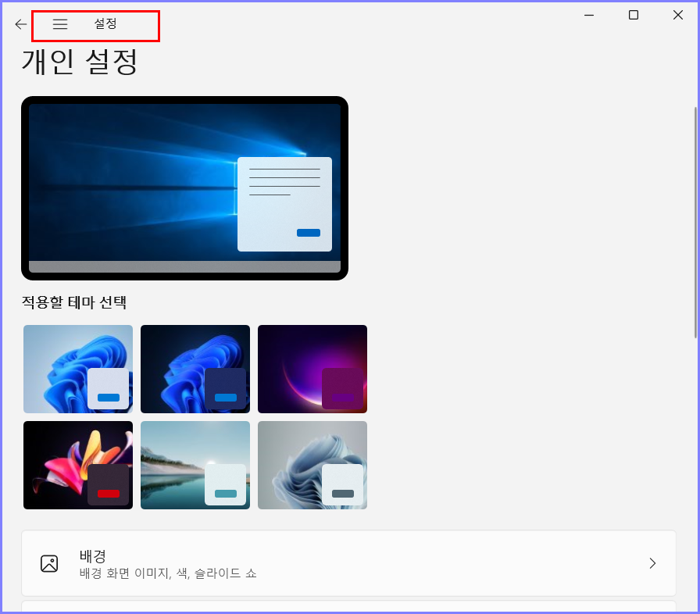
Task: Click the back arrow icon
Action: point(21,24)
